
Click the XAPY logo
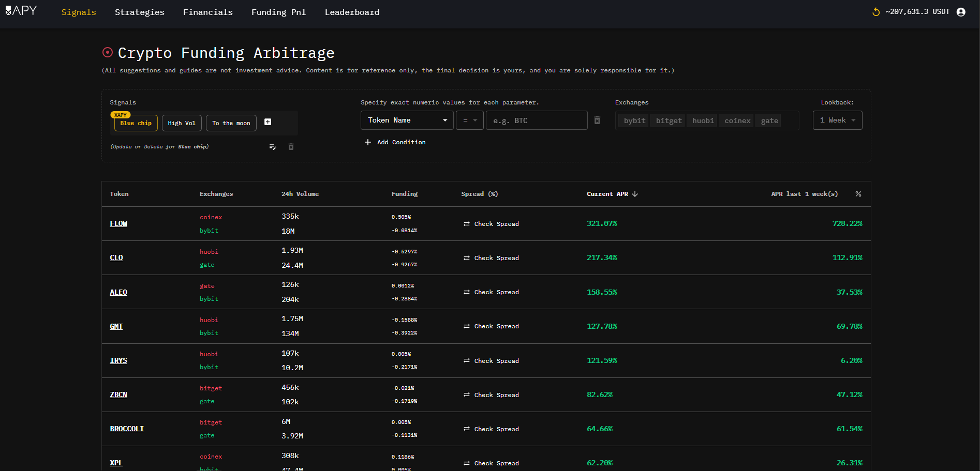pyautogui.click(x=21, y=11)
